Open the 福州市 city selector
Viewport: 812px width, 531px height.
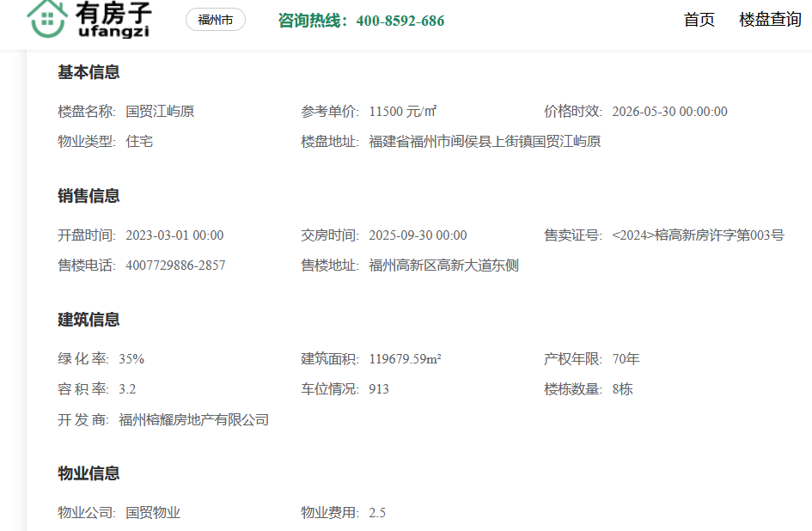click(216, 20)
